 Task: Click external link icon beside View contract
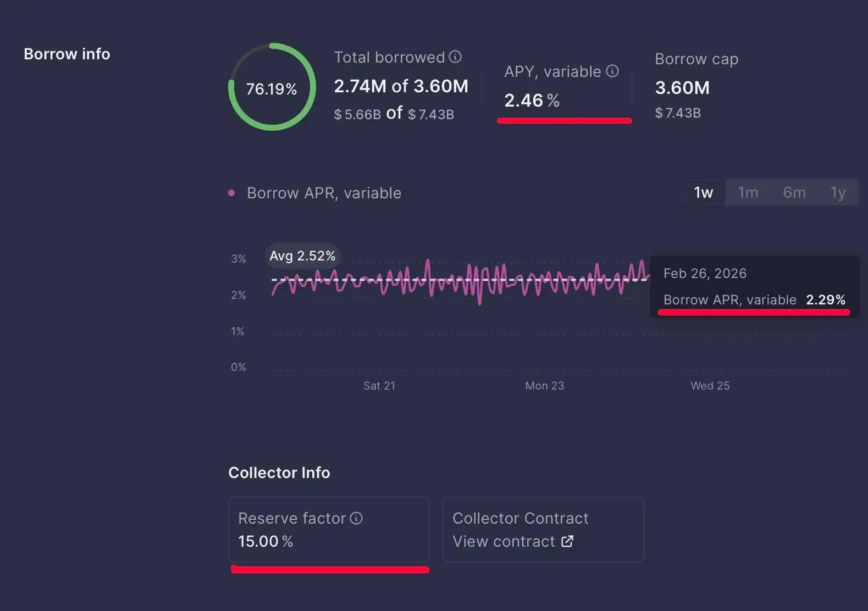[x=567, y=541]
